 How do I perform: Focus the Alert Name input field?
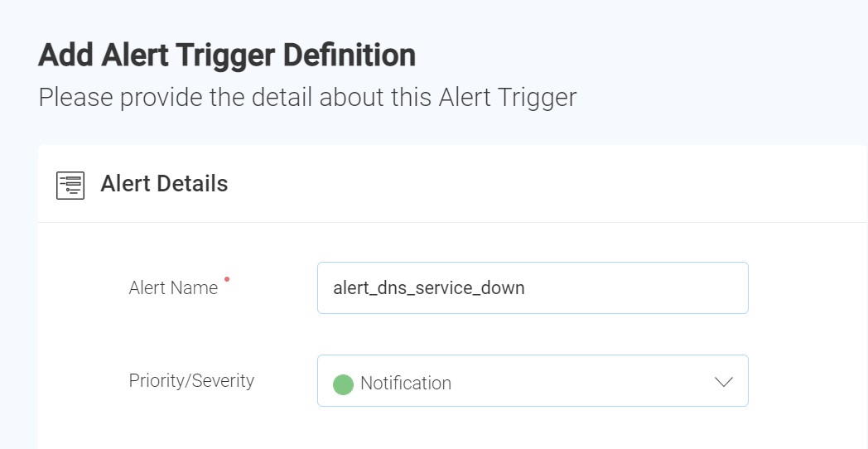tap(533, 288)
